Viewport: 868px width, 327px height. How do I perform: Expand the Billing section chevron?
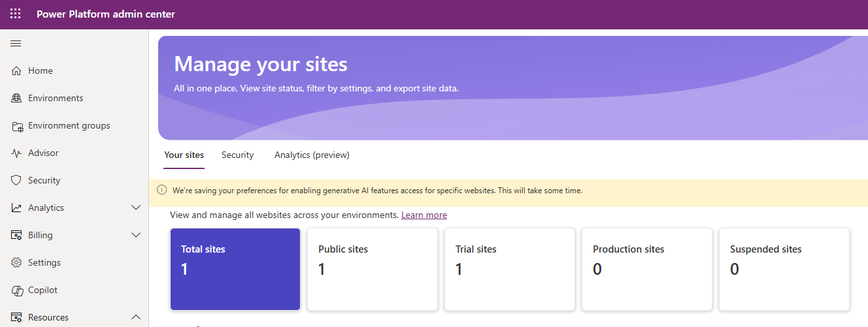136,236
